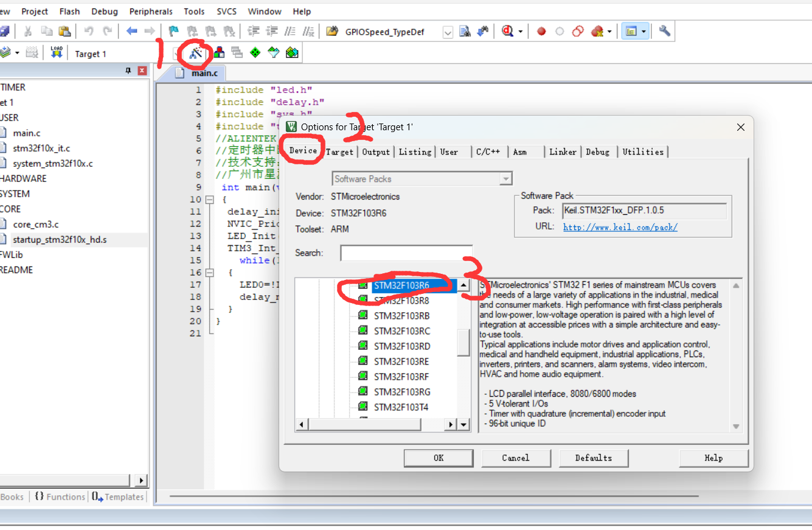
Task: Click Comment Selection icon
Action: [291, 31]
